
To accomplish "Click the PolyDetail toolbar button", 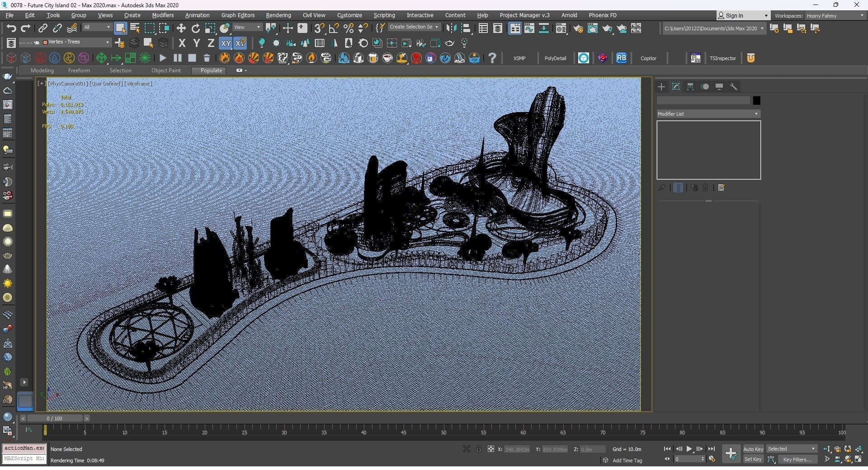I will [555, 58].
